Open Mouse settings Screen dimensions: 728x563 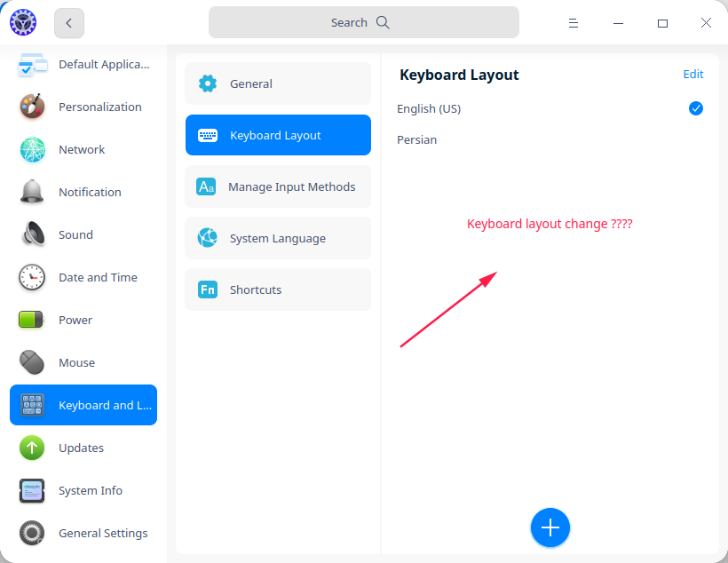pyautogui.click(x=76, y=362)
